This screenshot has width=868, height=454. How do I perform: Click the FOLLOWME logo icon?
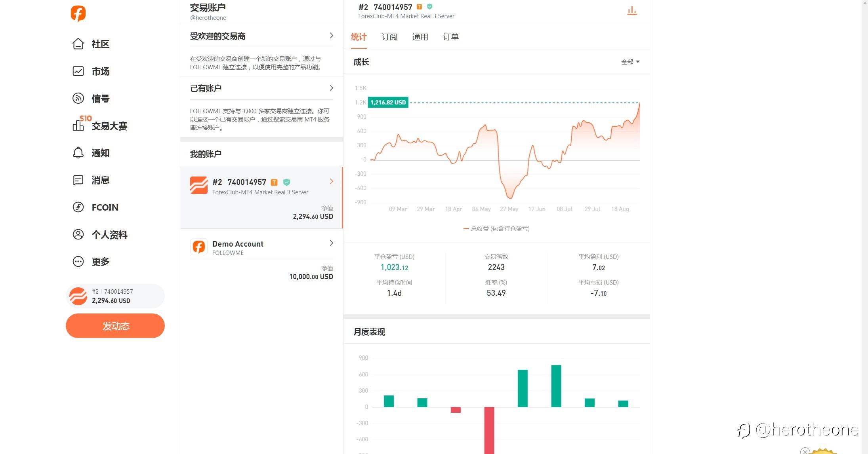click(x=78, y=14)
